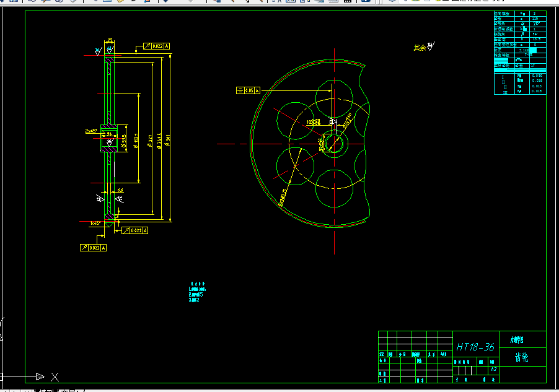Select the "HT18-36" title block text

tap(475, 347)
